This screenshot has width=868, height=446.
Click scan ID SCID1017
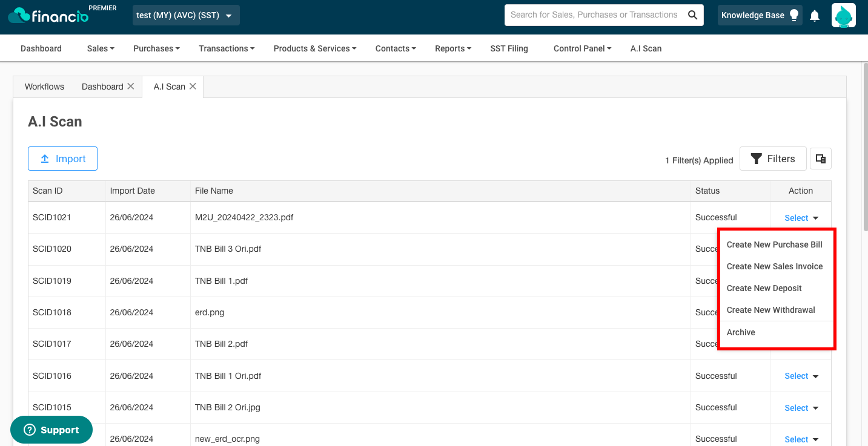[52, 344]
